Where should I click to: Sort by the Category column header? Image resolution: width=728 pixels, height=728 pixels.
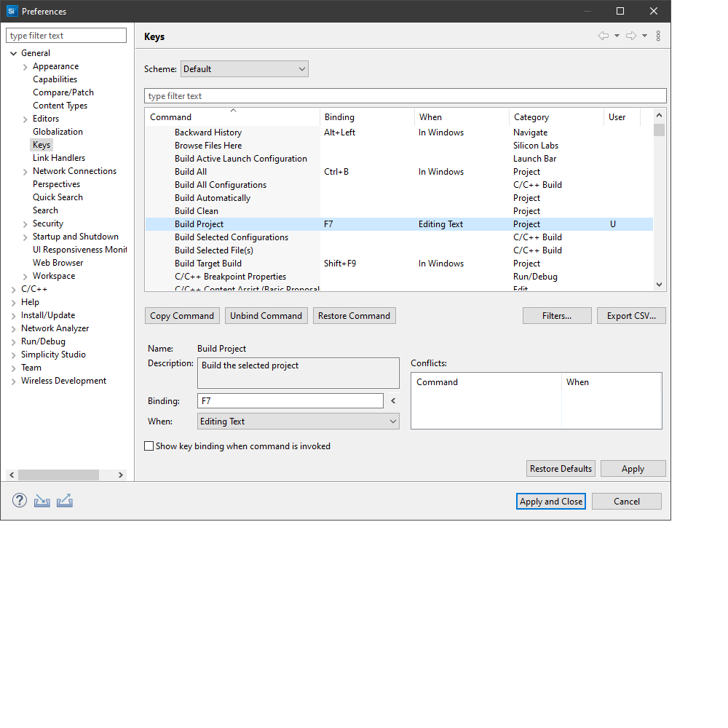(x=531, y=117)
